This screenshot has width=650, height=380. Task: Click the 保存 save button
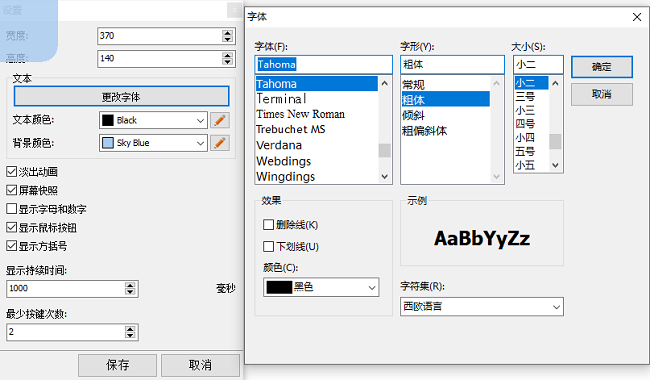coord(117,365)
